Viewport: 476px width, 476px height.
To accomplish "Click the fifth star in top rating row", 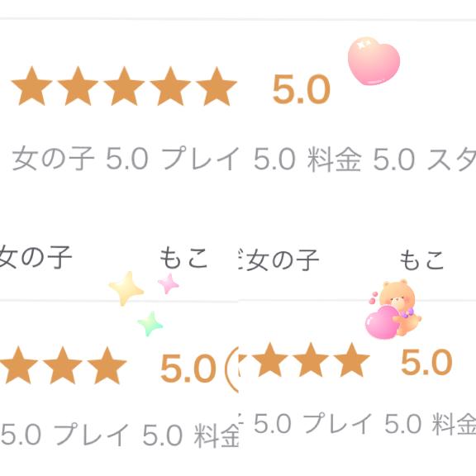I will [x=217, y=86].
